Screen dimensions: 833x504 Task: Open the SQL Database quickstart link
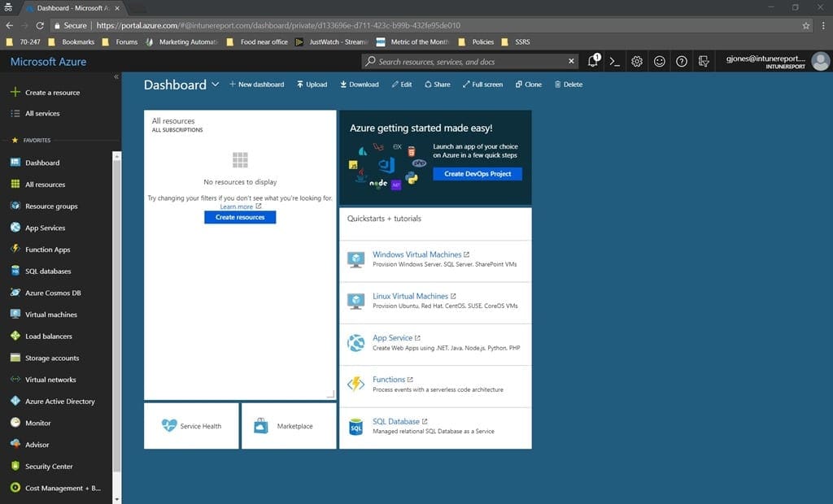396,422
